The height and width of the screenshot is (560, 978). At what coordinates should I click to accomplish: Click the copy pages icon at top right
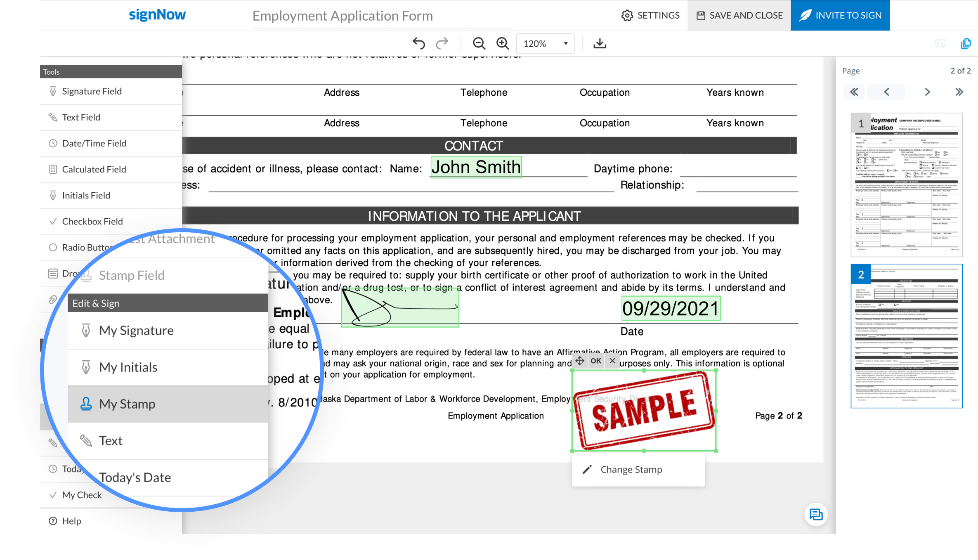pos(966,43)
